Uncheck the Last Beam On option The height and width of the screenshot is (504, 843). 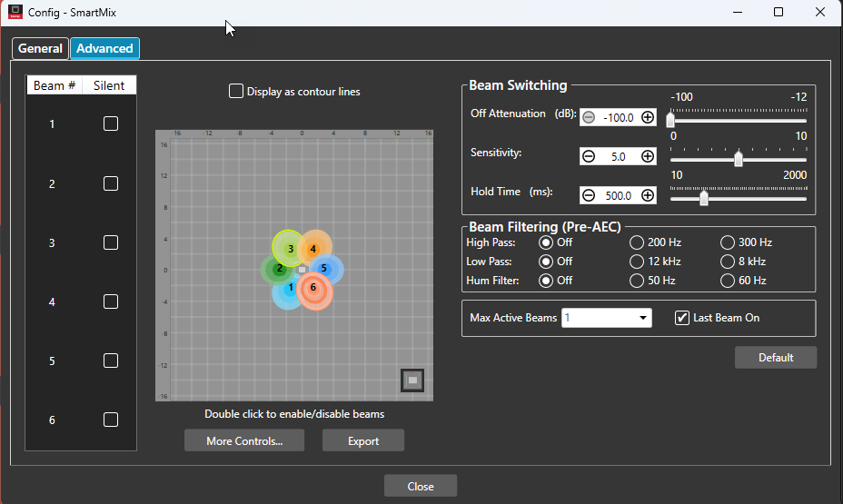(681, 318)
